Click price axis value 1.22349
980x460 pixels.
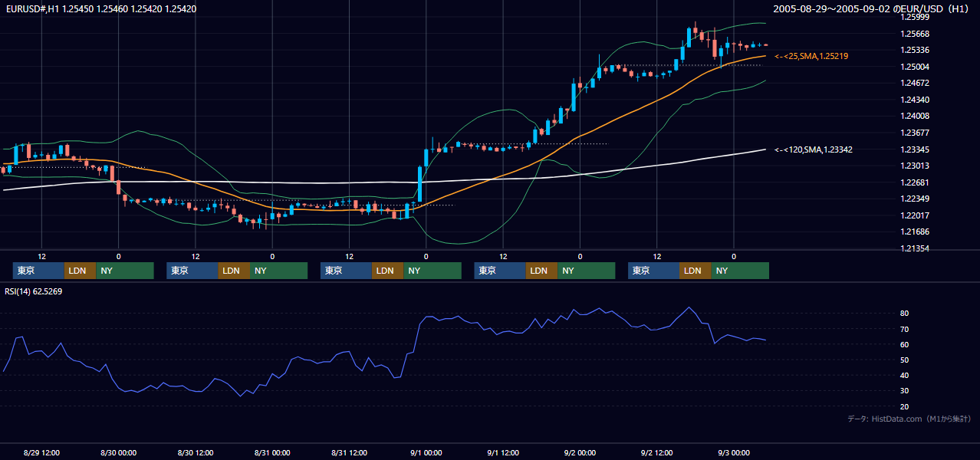pyautogui.click(x=915, y=199)
